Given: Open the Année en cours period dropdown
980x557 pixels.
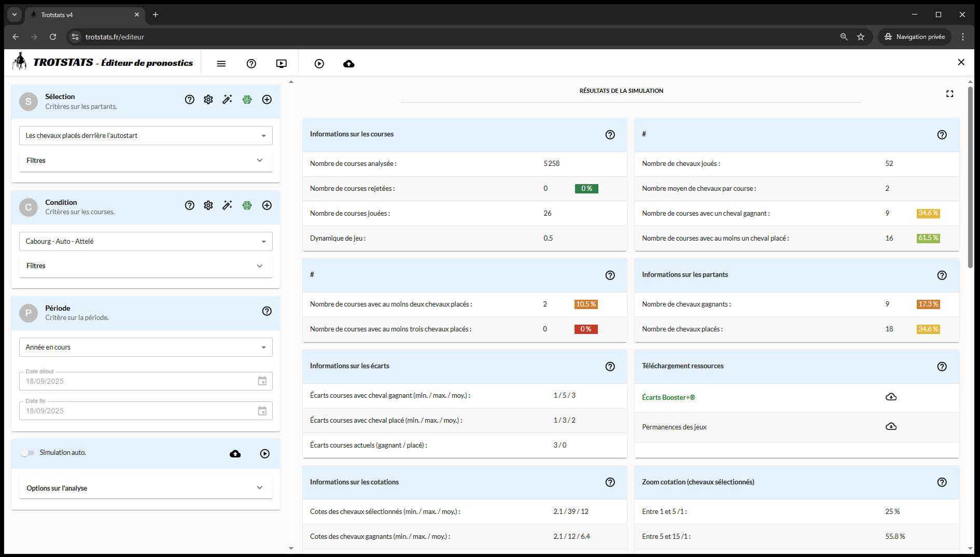Looking at the screenshot, I should (146, 347).
